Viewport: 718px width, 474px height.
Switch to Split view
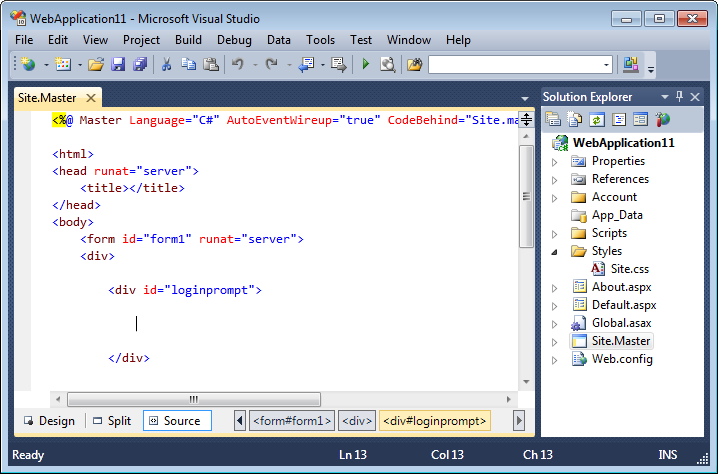(112, 421)
